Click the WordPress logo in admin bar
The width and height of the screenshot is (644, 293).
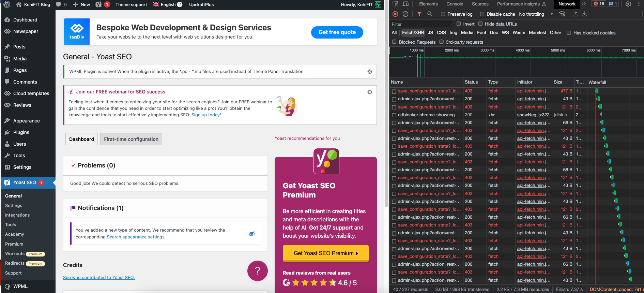pos(6,4)
